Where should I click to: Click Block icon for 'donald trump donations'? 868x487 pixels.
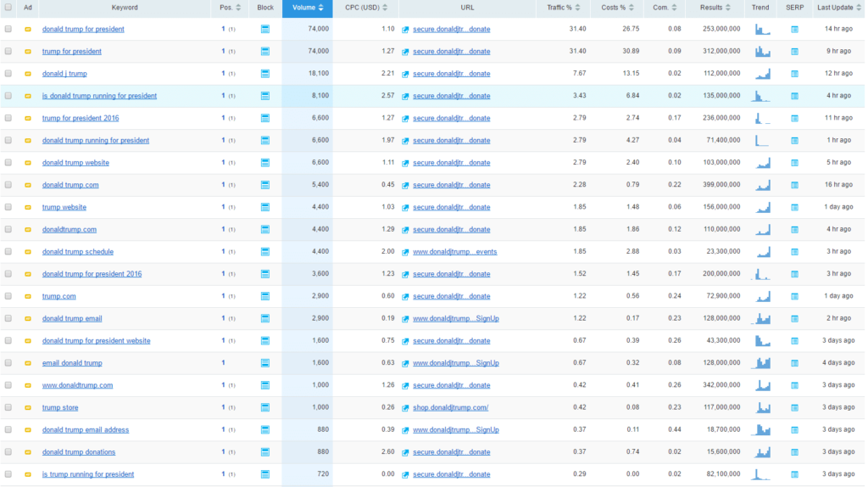pyautogui.click(x=265, y=452)
